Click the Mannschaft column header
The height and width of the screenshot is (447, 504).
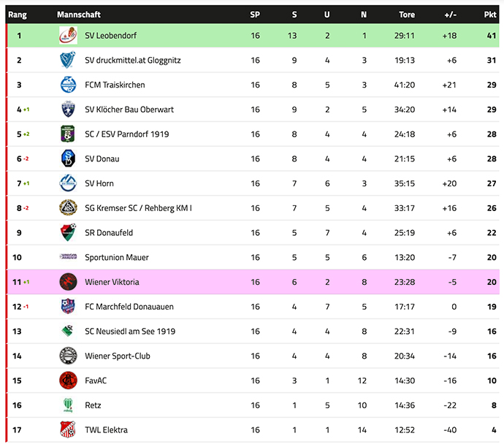(x=79, y=15)
